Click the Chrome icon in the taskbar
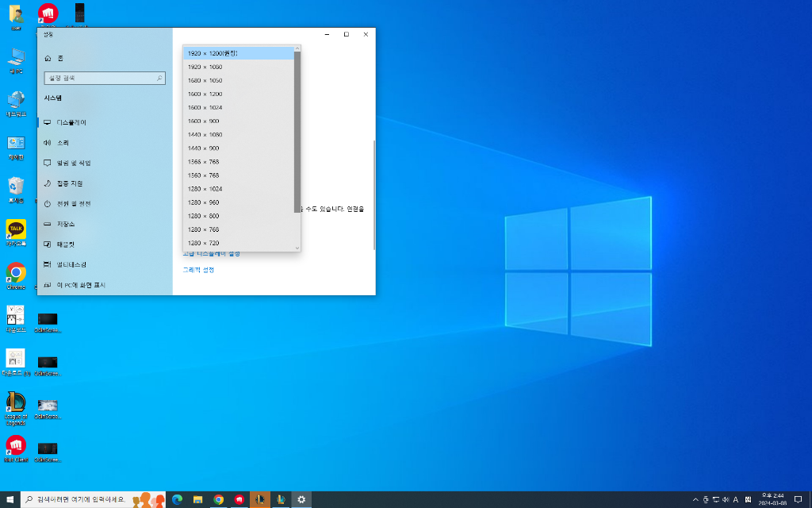 [x=219, y=499]
